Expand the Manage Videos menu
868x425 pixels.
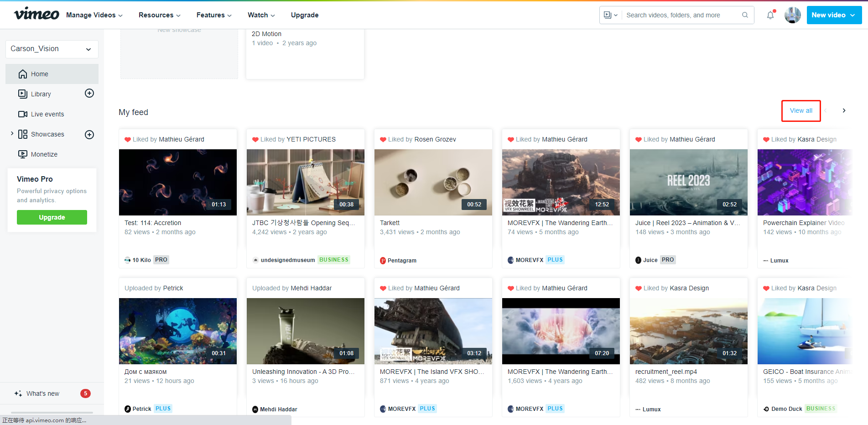pyautogui.click(x=94, y=15)
